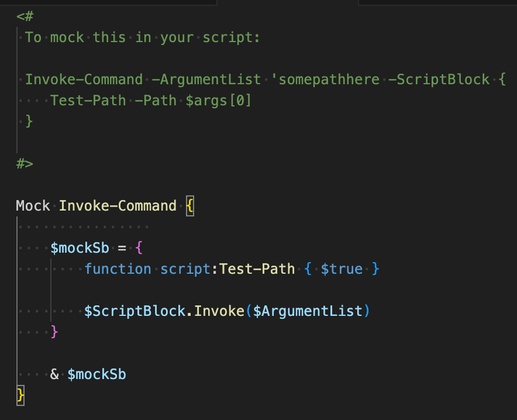Click 'Invoke-Command' after Mock
517x420 pixels.
point(118,206)
